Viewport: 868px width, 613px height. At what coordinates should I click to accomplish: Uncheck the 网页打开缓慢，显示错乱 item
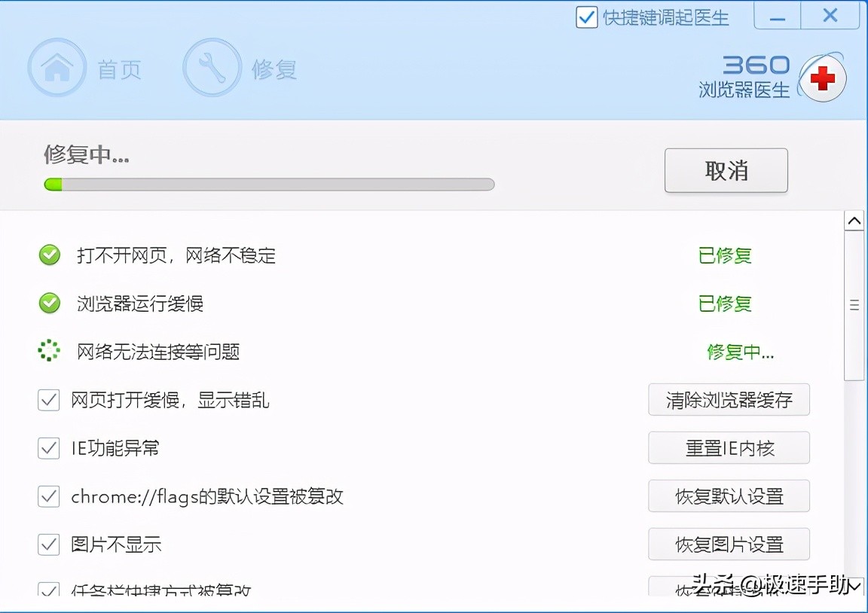[x=48, y=400]
